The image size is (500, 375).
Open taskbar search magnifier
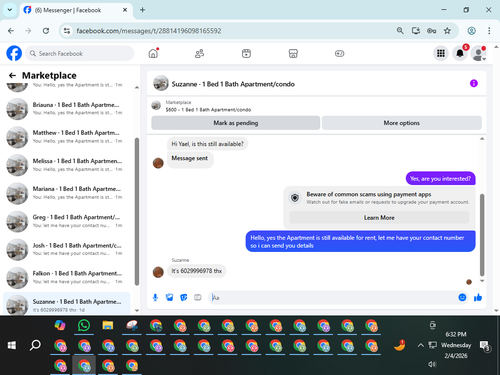coord(35,345)
